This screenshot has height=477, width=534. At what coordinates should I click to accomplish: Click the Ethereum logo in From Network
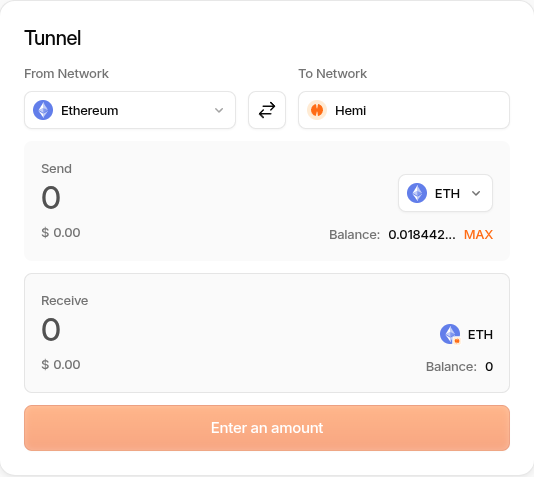(x=43, y=110)
